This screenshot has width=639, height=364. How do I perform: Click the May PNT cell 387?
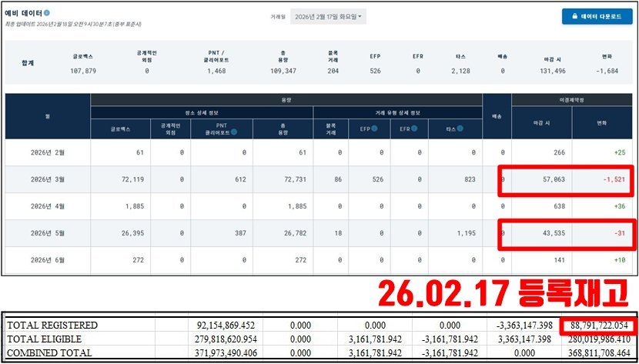(x=240, y=233)
